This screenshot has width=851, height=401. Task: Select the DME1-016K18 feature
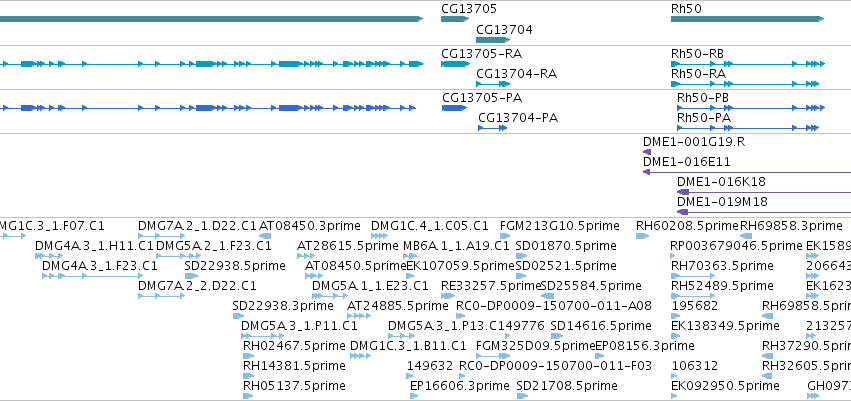pos(764,192)
